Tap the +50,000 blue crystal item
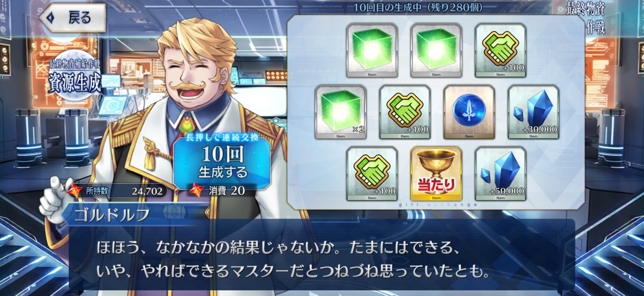The height and width of the screenshot is (296, 644). [501, 174]
